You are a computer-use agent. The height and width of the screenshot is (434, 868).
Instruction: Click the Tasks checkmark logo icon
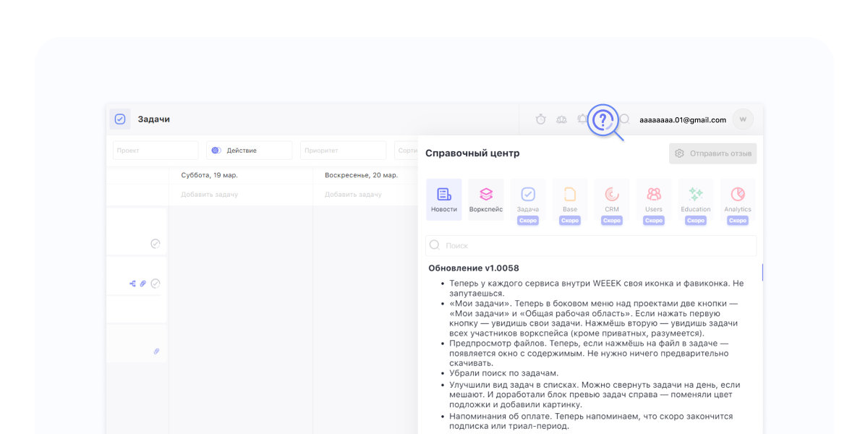[x=120, y=119]
